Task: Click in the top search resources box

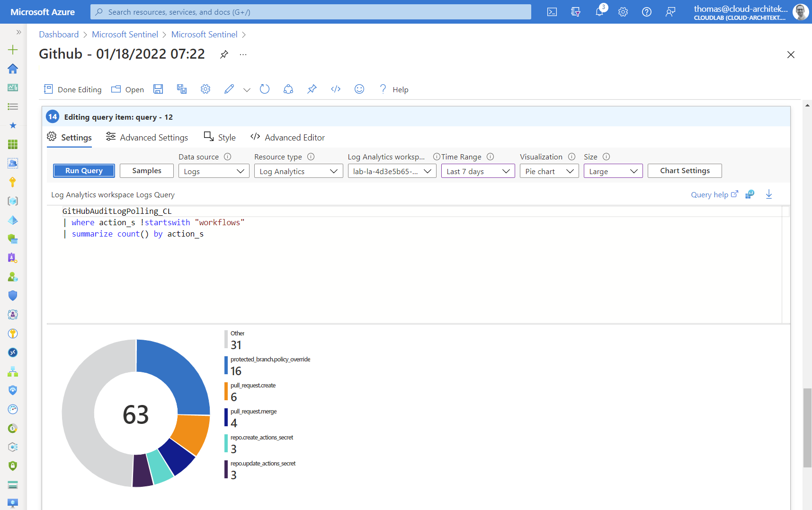Action: pyautogui.click(x=311, y=12)
